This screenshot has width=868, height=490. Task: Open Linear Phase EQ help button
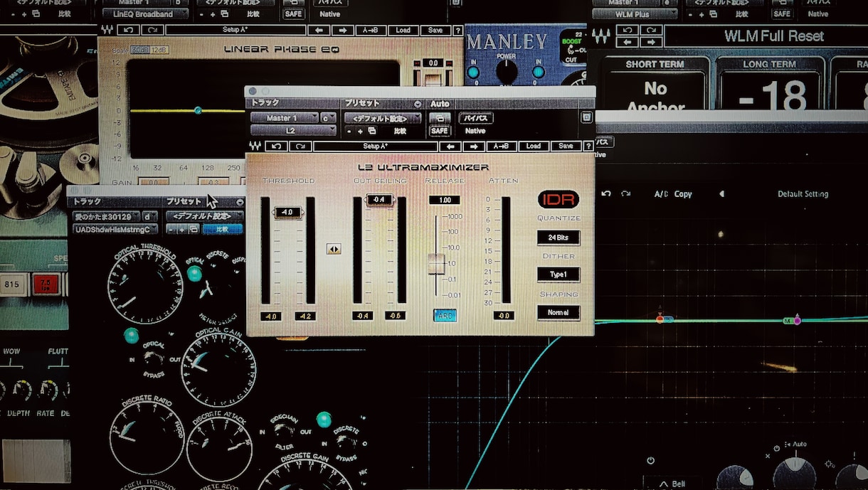(x=457, y=30)
